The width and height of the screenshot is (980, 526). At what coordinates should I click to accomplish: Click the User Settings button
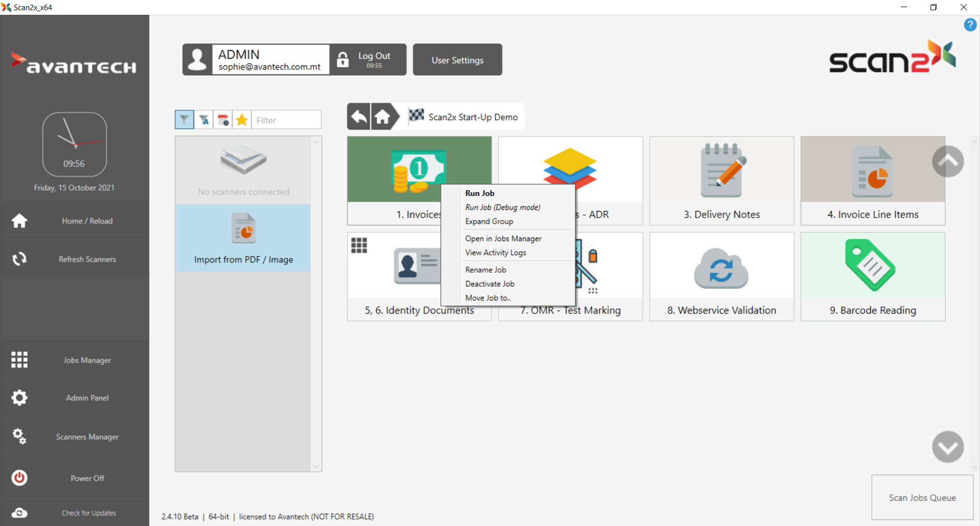coord(457,60)
